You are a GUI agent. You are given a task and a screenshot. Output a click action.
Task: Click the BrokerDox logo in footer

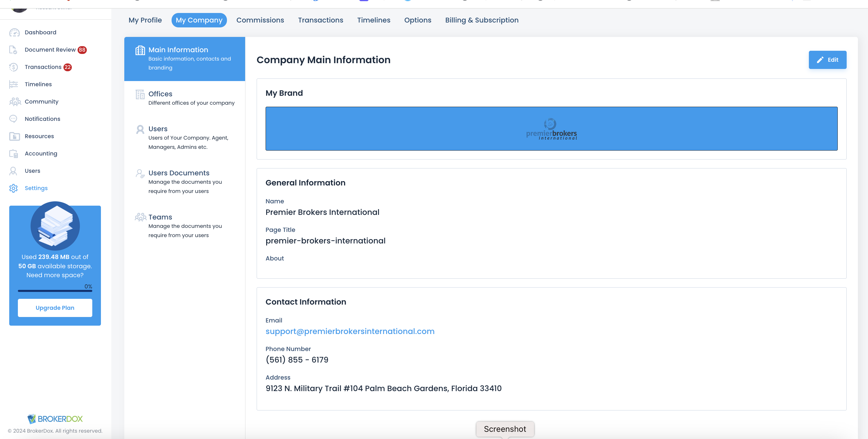pos(55,419)
